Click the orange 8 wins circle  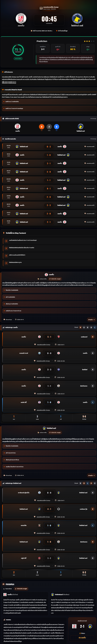(41, 127)
